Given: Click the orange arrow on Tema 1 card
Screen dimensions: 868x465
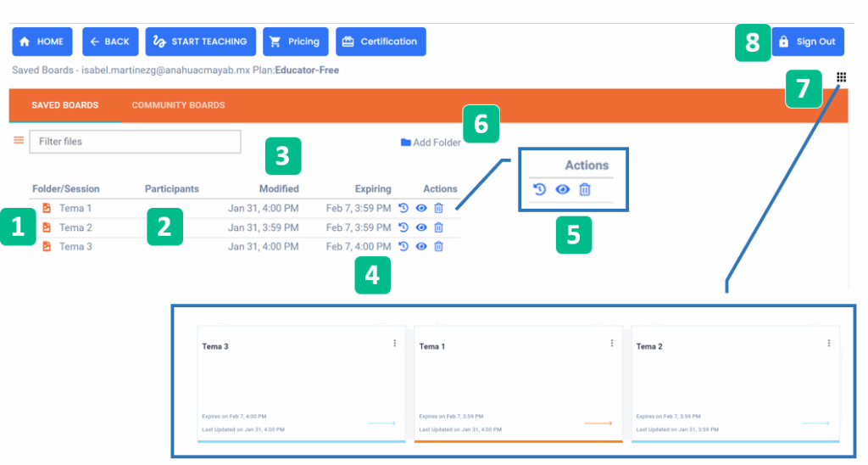Looking at the screenshot, I should coord(598,423).
